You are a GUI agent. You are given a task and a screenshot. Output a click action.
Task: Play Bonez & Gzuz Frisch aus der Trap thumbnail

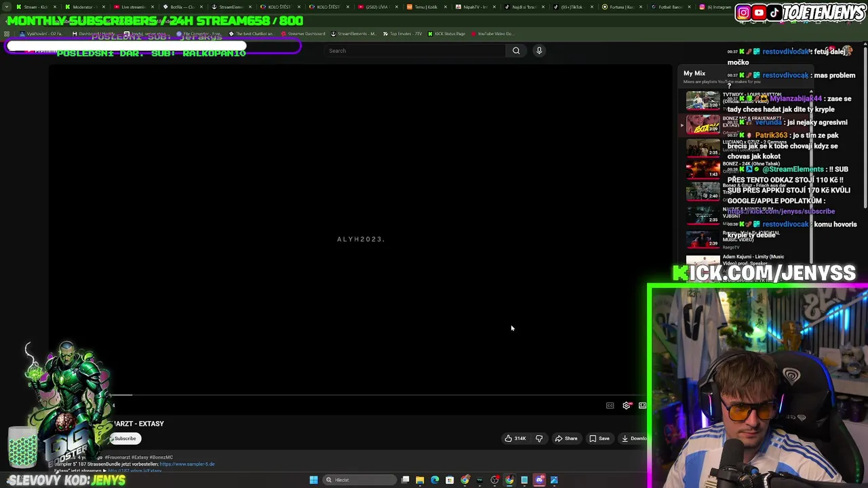[x=703, y=192]
